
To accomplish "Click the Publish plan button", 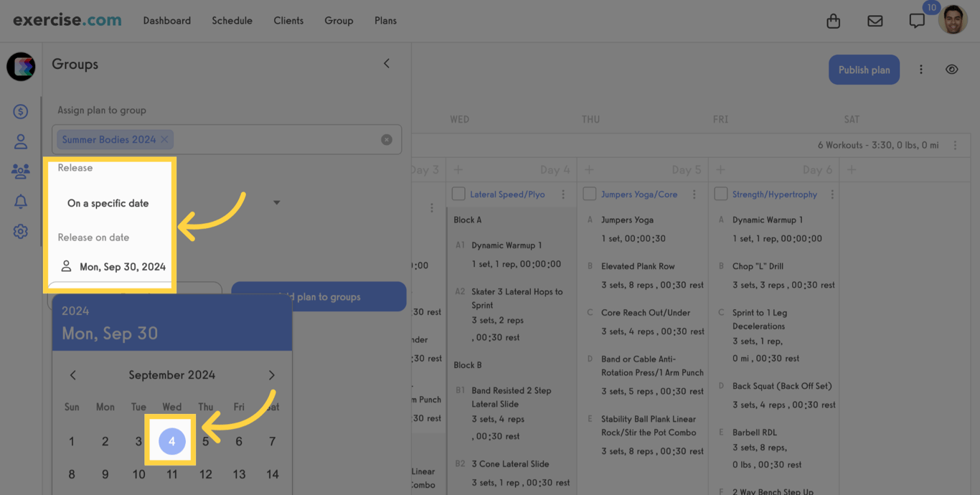I will point(864,69).
